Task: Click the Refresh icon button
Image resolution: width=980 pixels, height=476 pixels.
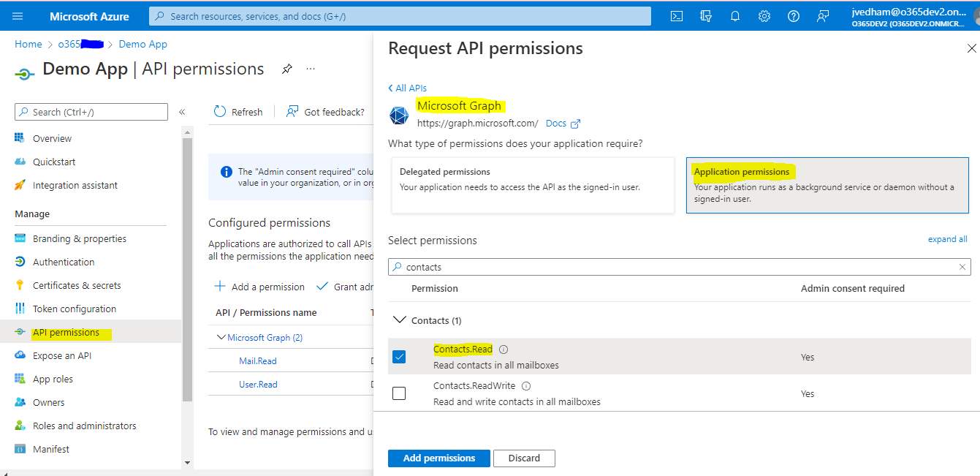Action: tap(220, 111)
